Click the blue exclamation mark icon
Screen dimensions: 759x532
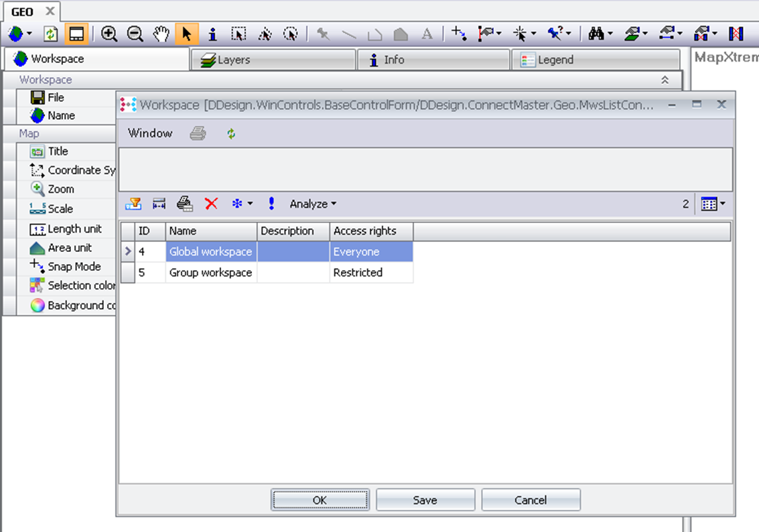pyautogui.click(x=271, y=203)
